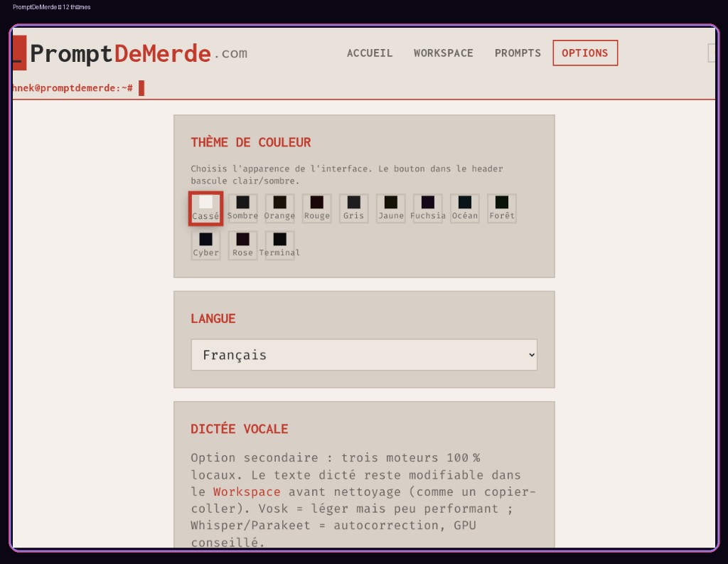
Task: Click the terminal prompt cursor line
Action: (x=79, y=87)
